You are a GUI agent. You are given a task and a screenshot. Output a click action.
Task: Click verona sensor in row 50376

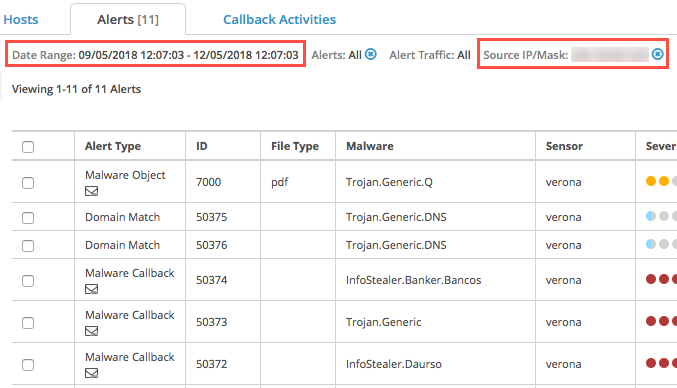(x=563, y=245)
